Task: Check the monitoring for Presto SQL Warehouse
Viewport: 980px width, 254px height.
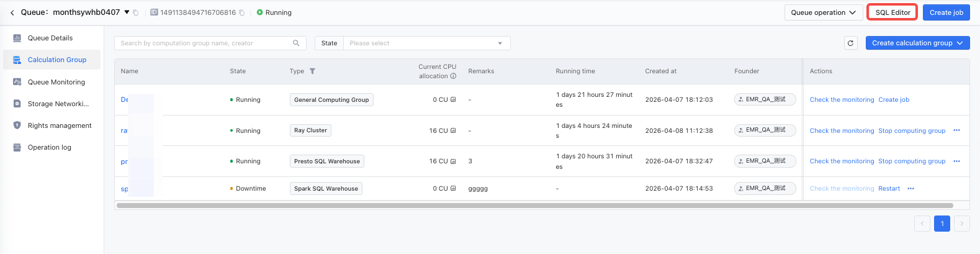Action: tap(842, 161)
